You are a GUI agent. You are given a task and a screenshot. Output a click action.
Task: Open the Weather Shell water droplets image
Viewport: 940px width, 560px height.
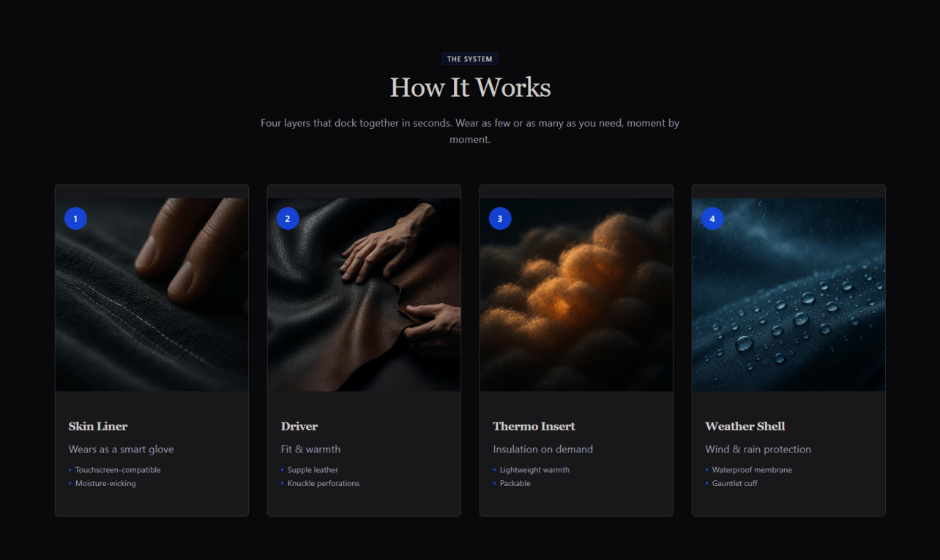click(x=788, y=294)
